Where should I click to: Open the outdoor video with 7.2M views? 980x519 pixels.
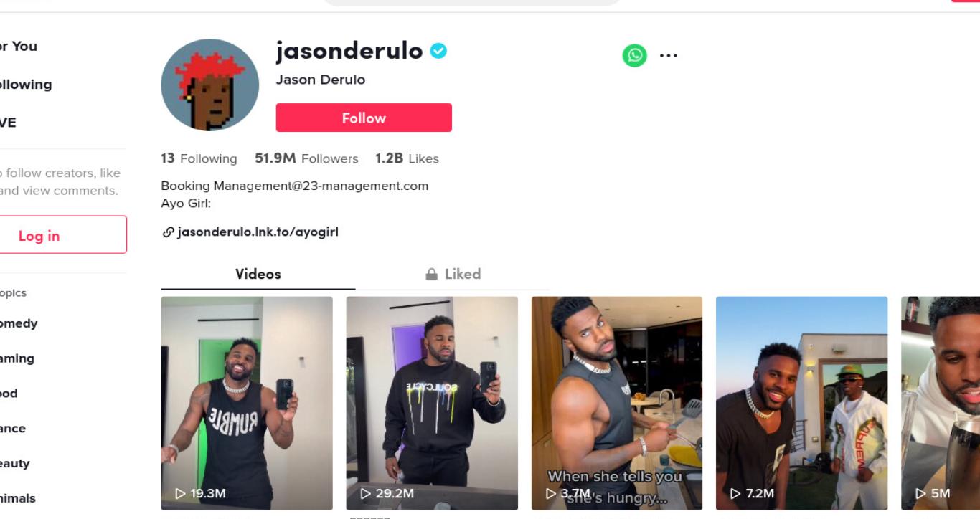tap(801, 403)
